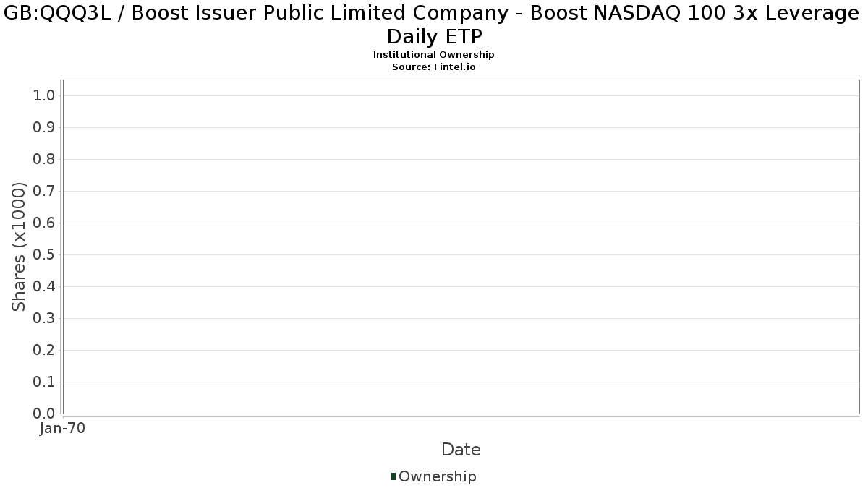Select the Institutional Ownership subtitle text
This screenshot has height=488, width=868.
pos(434,55)
